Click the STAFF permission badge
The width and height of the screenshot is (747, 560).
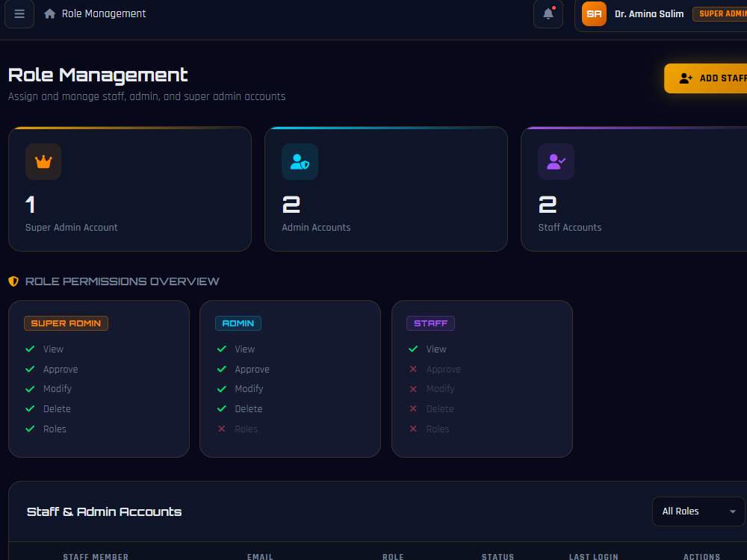click(431, 323)
